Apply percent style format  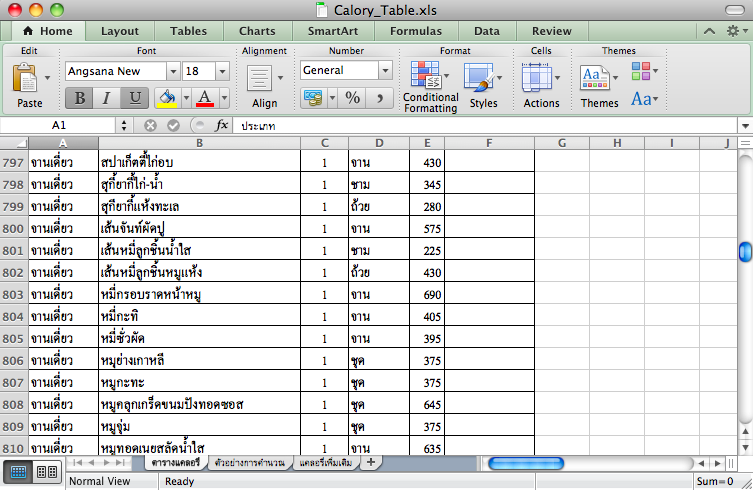click(352, 98)
